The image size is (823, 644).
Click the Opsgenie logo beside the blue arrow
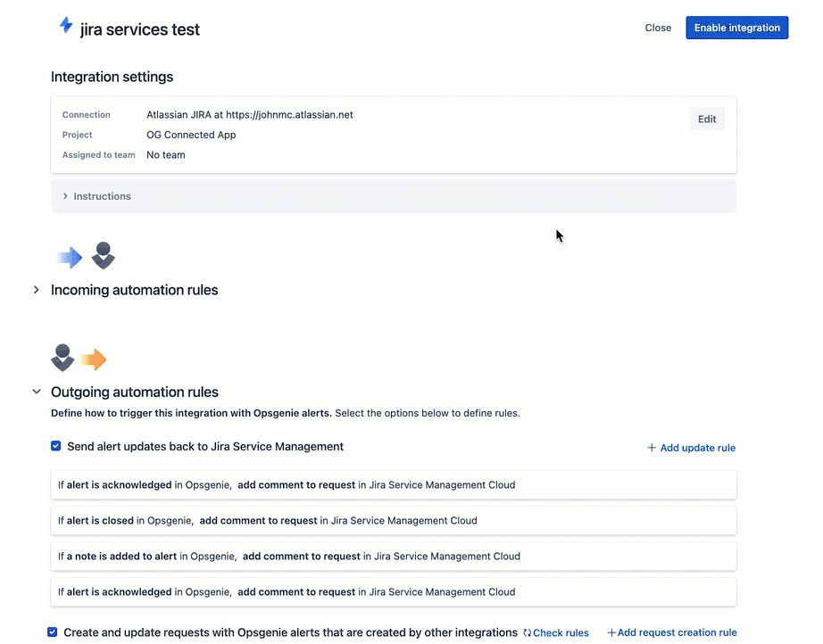(104, 255)
